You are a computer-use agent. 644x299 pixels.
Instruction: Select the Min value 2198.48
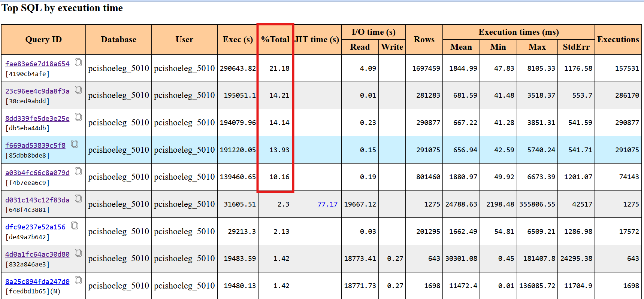pyautogui.click(x=500, y=204)
